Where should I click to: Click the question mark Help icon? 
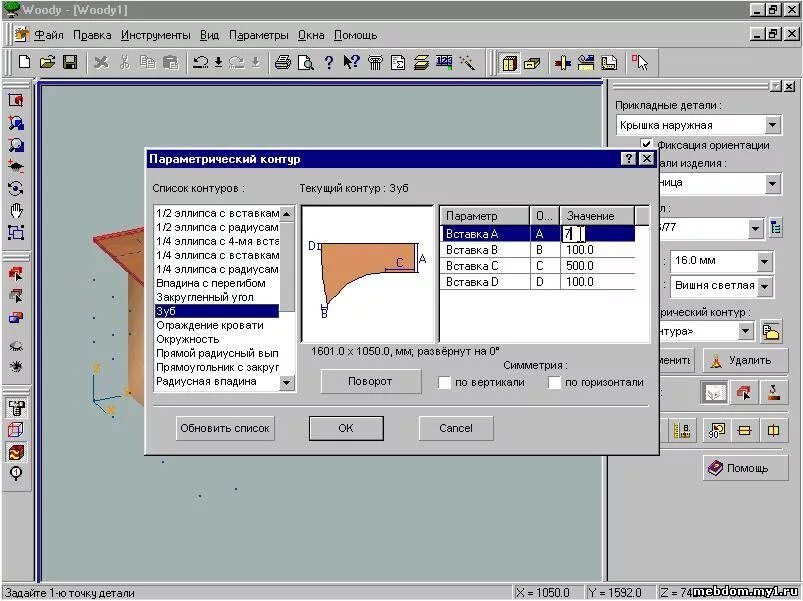[329, 63]
